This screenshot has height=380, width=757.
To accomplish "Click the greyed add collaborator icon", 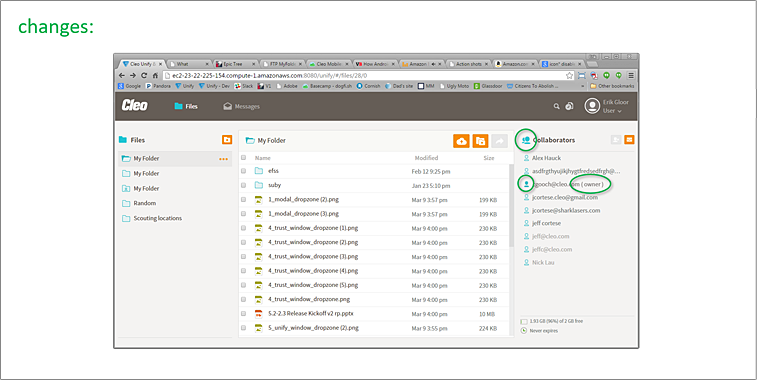I will point(616,140).
